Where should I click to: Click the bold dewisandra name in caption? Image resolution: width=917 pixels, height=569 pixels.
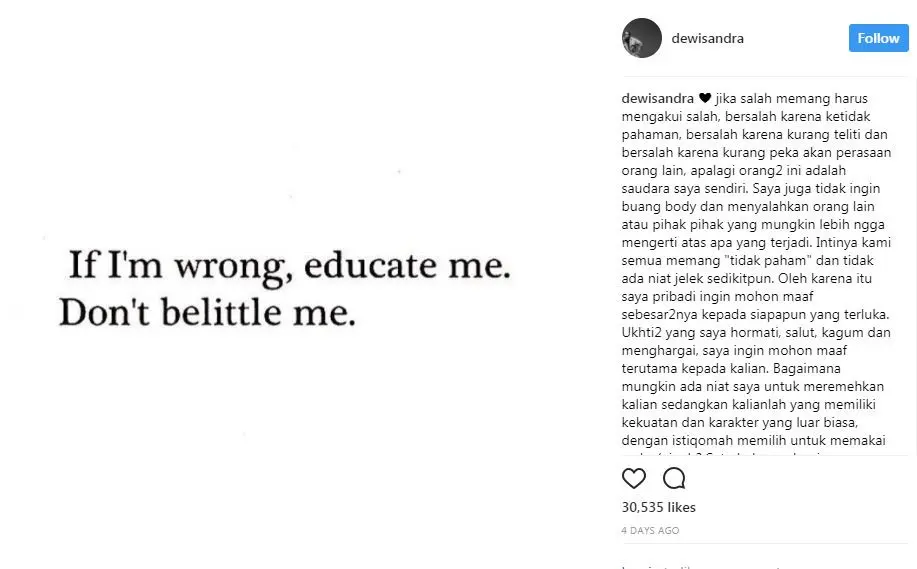coord(658,98)
